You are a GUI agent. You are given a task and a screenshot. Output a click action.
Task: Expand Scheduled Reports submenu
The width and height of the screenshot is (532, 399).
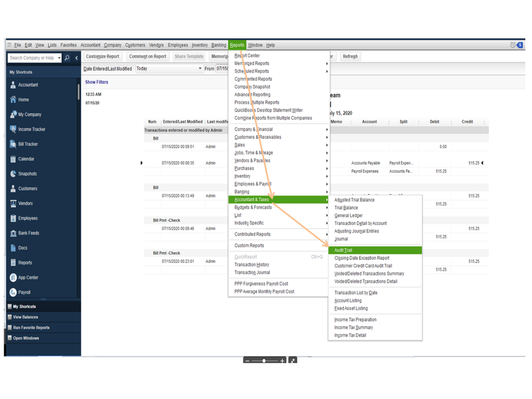point(279,71)
